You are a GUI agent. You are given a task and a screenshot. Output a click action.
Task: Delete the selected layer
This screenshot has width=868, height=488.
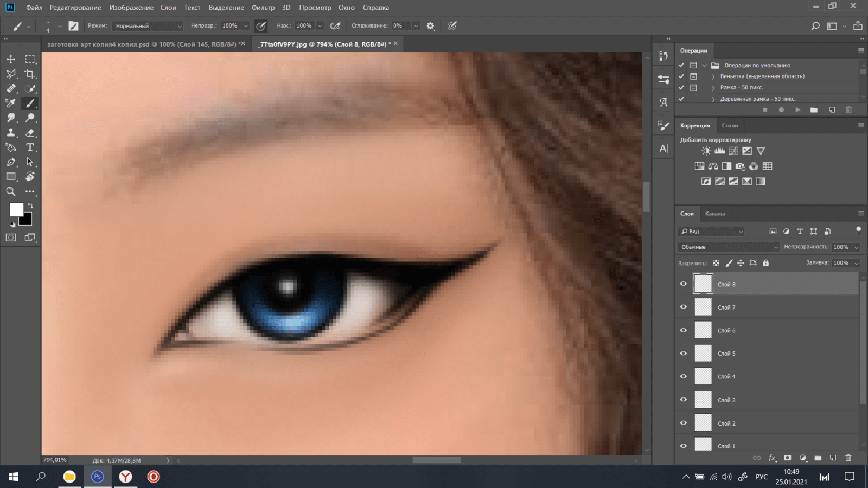(x=848, y=458)
